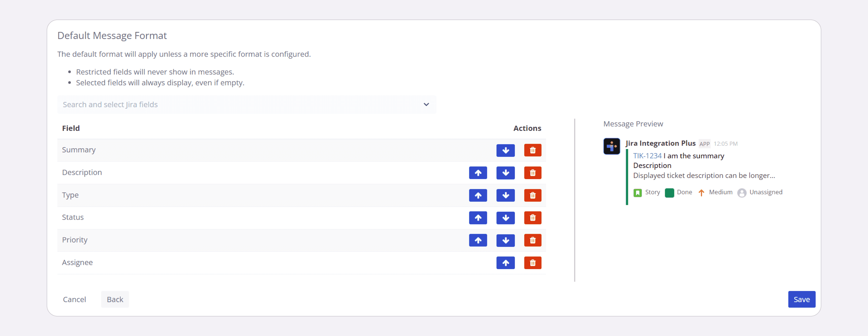
Task: Move Assignee field up
Action: 505,263
